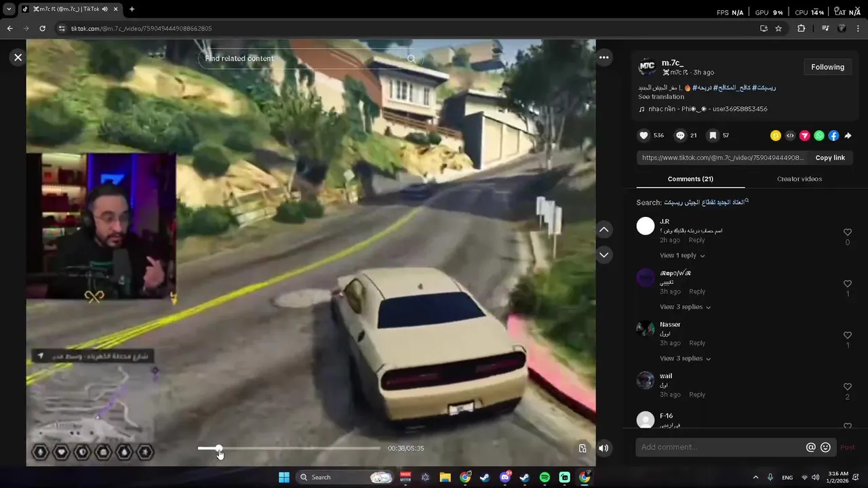Click See translation under caption
The width and height of the screenshot is (868, 488).
(660, 97)
